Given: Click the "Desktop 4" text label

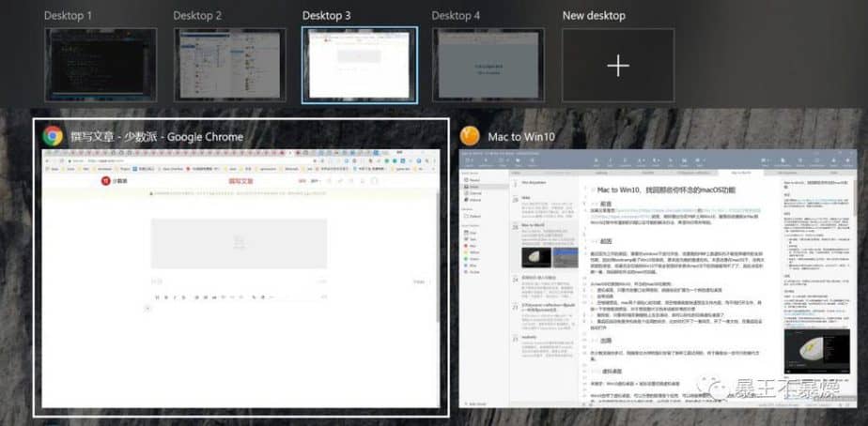Looking at the screenshot, I should click(x=457, y=15).
